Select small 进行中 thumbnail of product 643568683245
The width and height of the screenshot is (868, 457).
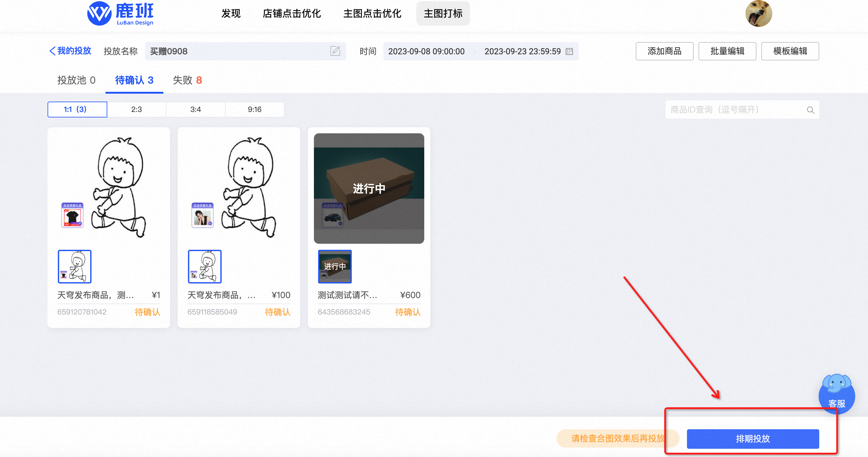tap(335, 266)
